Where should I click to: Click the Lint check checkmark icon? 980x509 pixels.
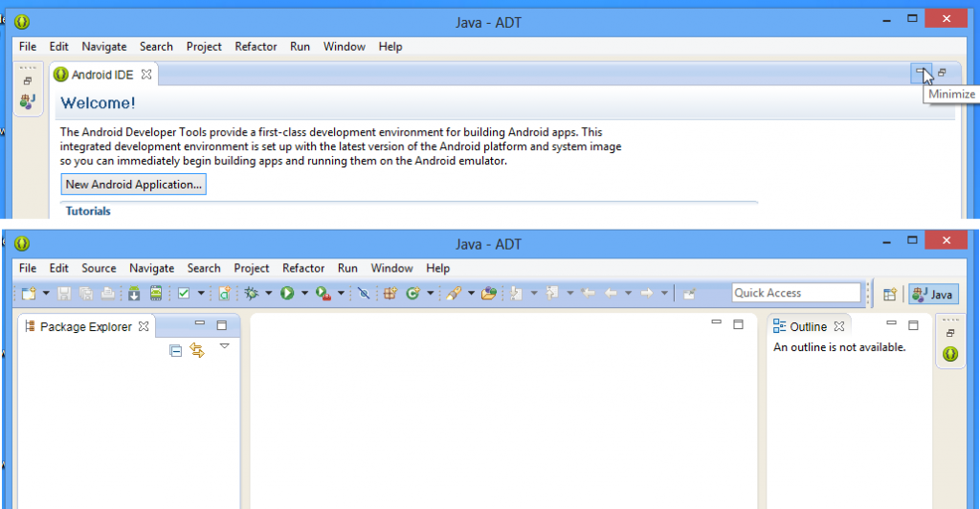pyautogui.click(x=184, y=293)
